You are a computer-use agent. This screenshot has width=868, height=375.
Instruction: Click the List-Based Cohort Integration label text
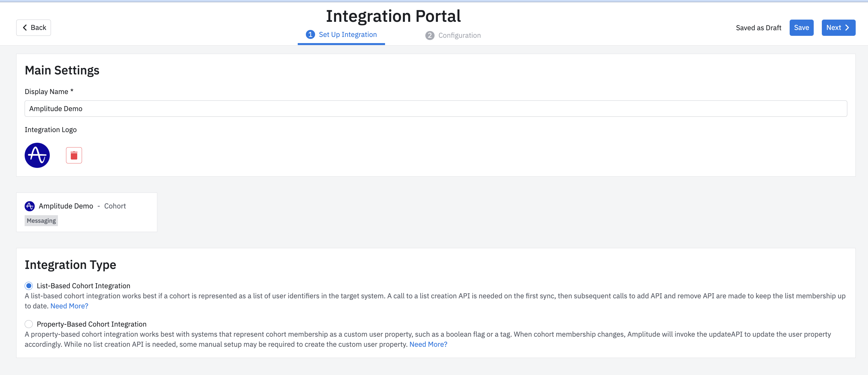click(83, 286)
